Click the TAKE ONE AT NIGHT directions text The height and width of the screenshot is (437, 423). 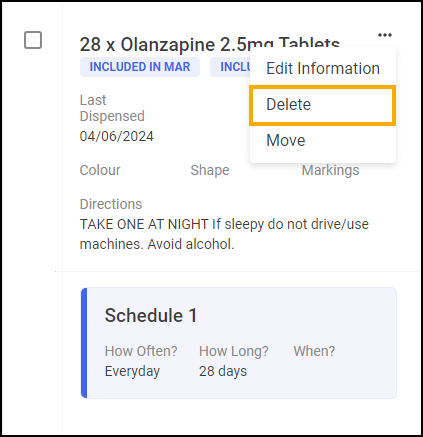(224, 234)
